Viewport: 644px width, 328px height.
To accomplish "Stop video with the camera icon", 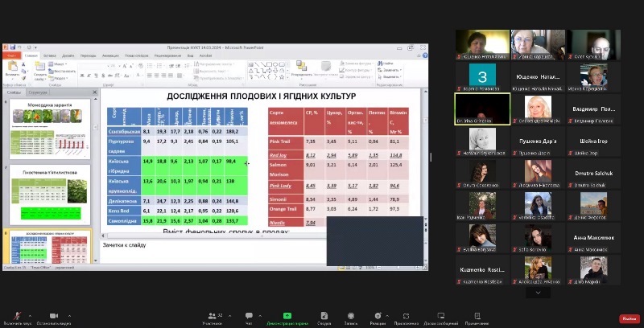I will click(x=53, y=316).
